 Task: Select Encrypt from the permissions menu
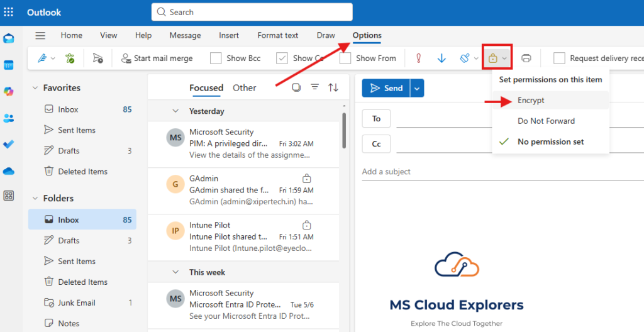point(531,101)
